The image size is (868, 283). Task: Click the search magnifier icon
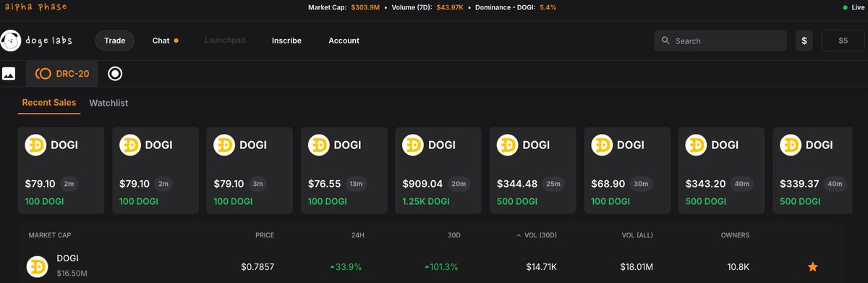[665, 41]
